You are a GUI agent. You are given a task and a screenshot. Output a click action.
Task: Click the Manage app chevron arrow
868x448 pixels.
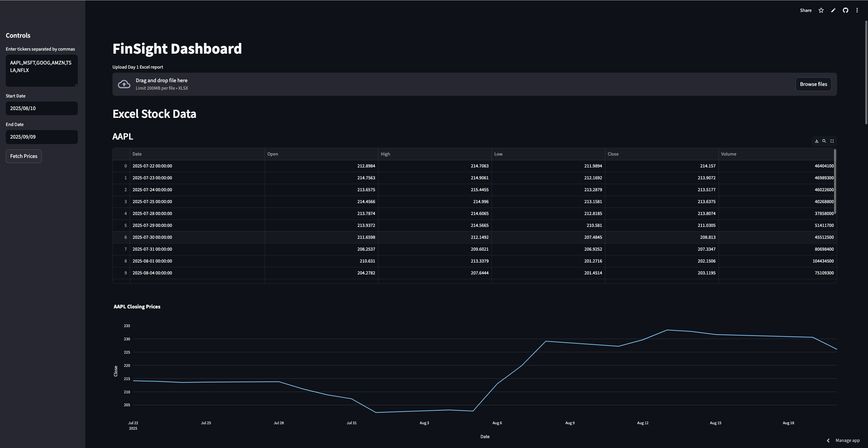tap(828, 441)
